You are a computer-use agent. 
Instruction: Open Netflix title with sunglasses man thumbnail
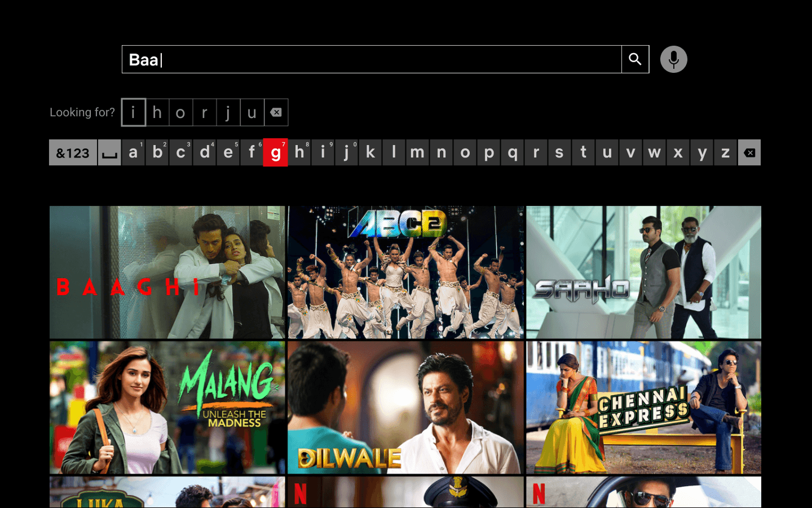pyautogui.click(x=644, y=492)
